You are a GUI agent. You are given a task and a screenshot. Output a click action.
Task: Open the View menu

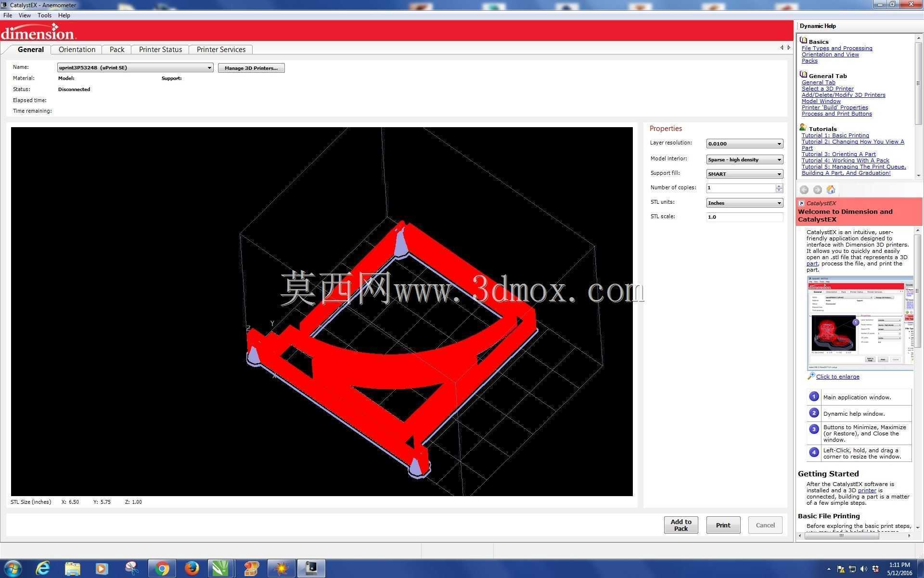pyautogui.click(x=25, y=15)
